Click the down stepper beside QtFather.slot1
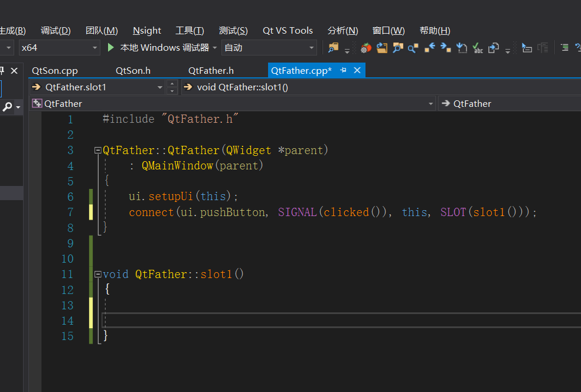The width and height of the screenshot is (581, 392). click(x=172, y=91)
